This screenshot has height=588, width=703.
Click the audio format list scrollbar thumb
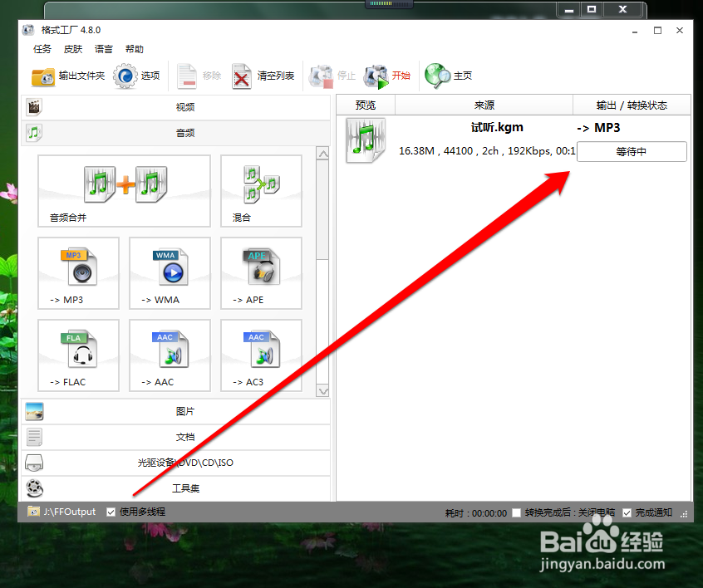tap(322, 210)
